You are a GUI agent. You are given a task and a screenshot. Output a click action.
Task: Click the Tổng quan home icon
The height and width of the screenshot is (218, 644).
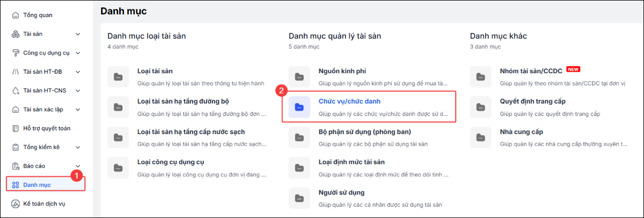coord(16,15)
